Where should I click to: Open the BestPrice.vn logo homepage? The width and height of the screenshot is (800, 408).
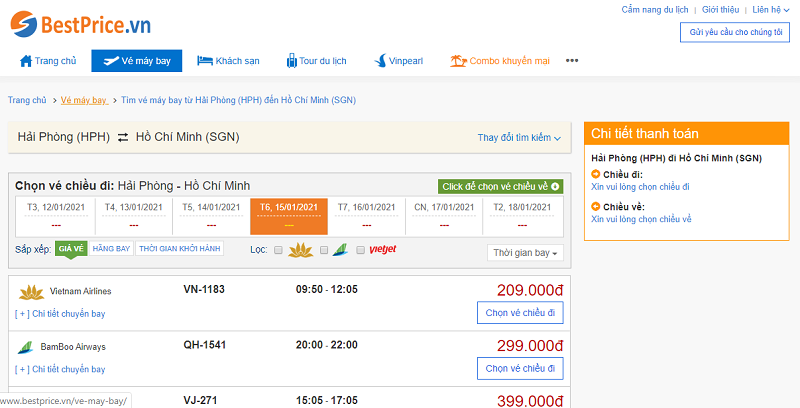(x=81, y=24)
